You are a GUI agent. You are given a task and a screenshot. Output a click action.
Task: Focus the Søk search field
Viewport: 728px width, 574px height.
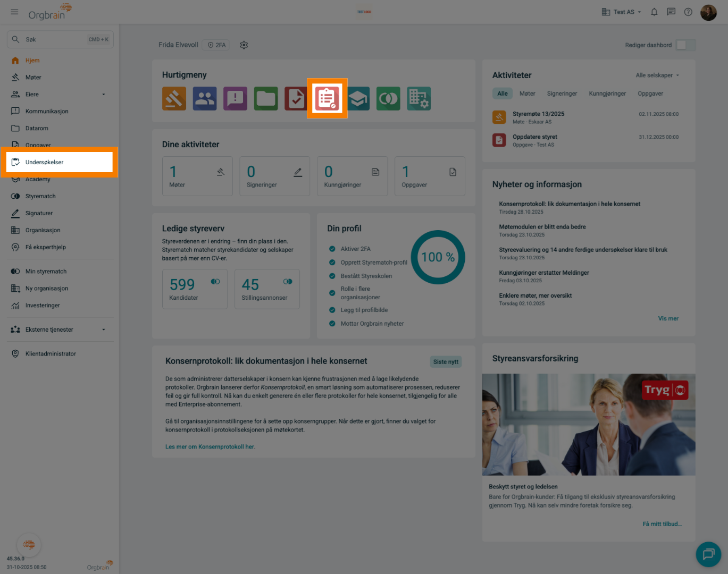(60, 39)
